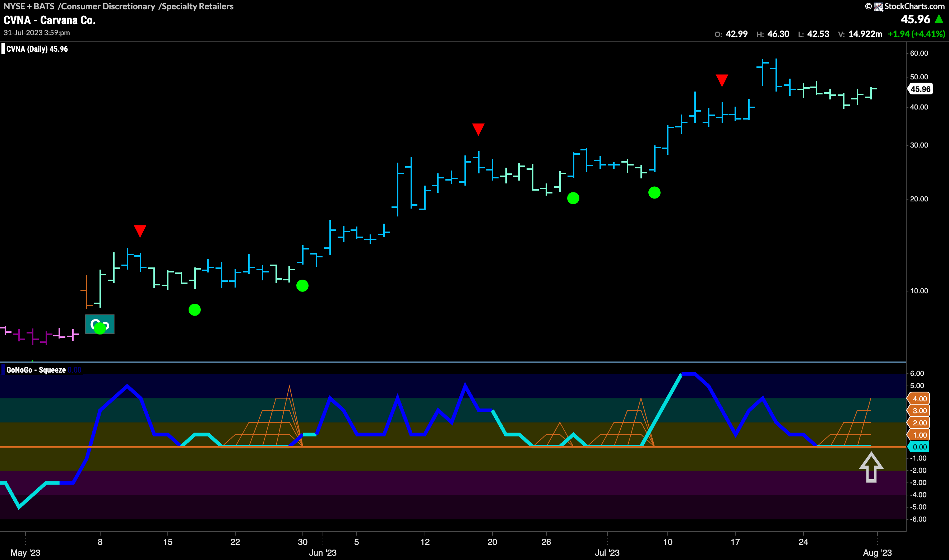This screenshot has width=949, height=560.
Task: Click the orange 4.00 squeeze axis label
Action: (919, 398)
